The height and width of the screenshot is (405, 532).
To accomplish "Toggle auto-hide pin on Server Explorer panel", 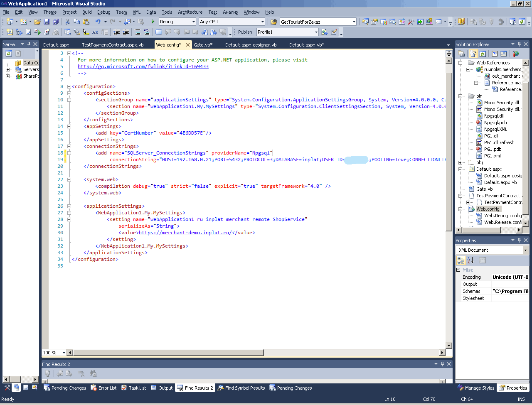I will click(x=29, y=44).
